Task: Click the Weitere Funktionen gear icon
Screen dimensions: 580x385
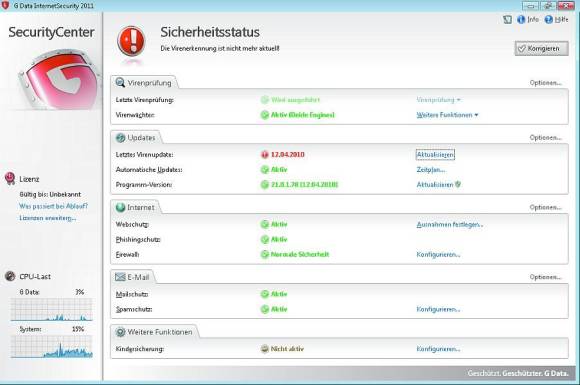Action: click(x=120, y=332)
